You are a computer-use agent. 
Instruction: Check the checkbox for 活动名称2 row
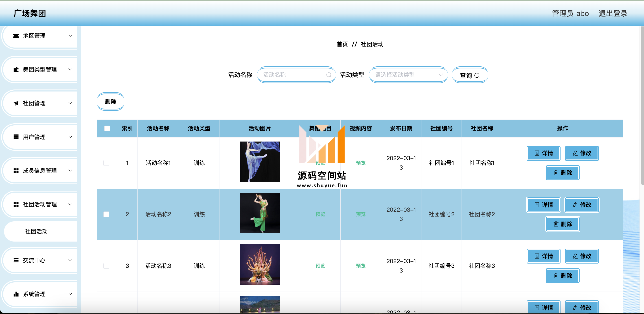click(106, 214)
